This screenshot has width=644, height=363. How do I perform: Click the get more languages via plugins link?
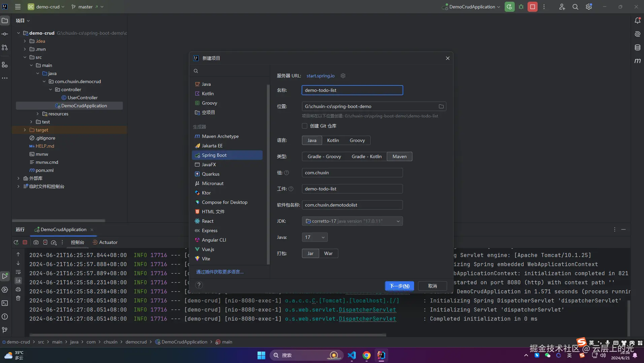220,272
